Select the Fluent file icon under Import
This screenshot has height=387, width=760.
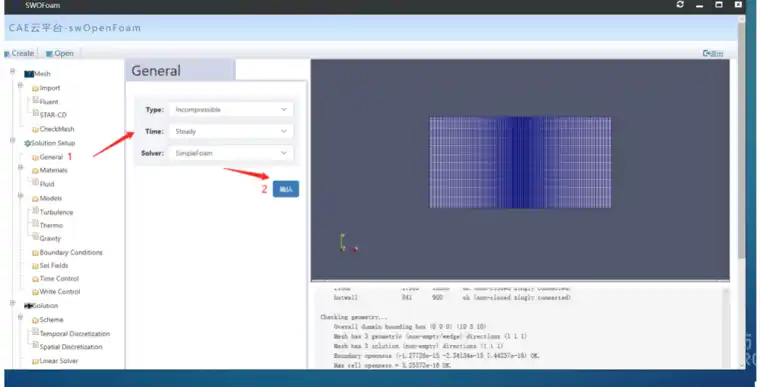(x=35, y=100)
